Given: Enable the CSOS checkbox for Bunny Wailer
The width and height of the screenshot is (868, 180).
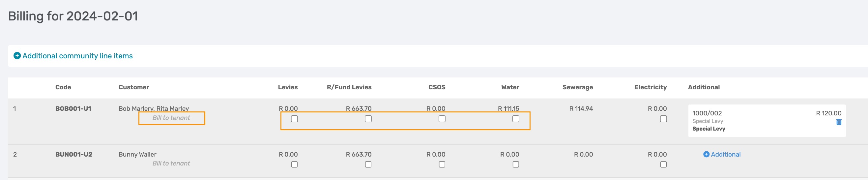Looking at the screenshot, I should point(442,165).
